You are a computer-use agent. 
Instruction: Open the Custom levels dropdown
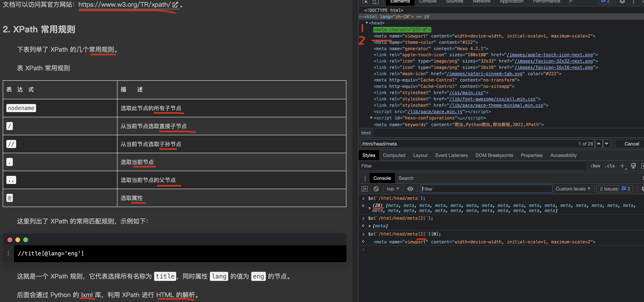[x=573, y=189]
